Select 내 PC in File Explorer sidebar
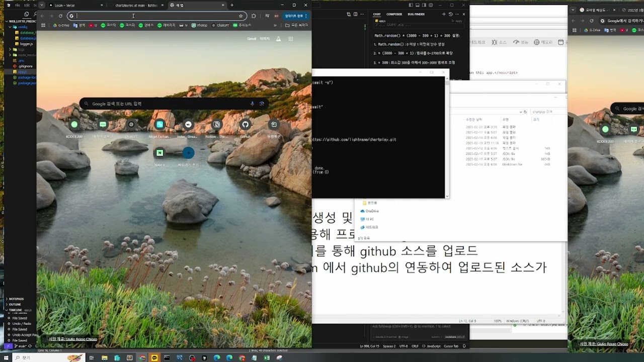The width and height of the screenshot is (644, 362). click(x=367, y=219)
